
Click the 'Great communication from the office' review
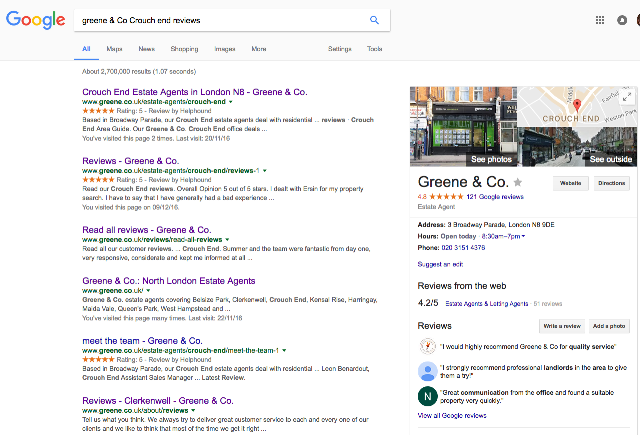tap(527, 396)
